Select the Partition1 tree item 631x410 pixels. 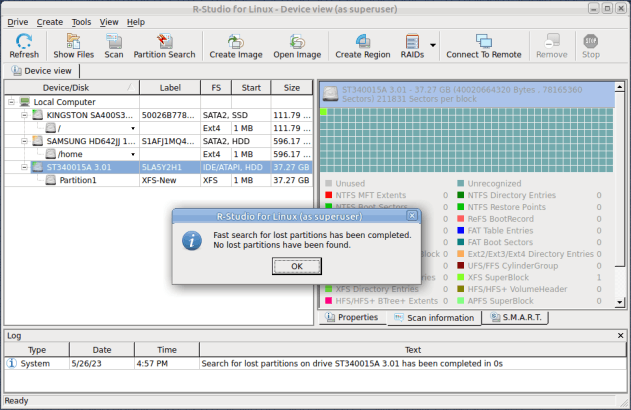(78, 180)
